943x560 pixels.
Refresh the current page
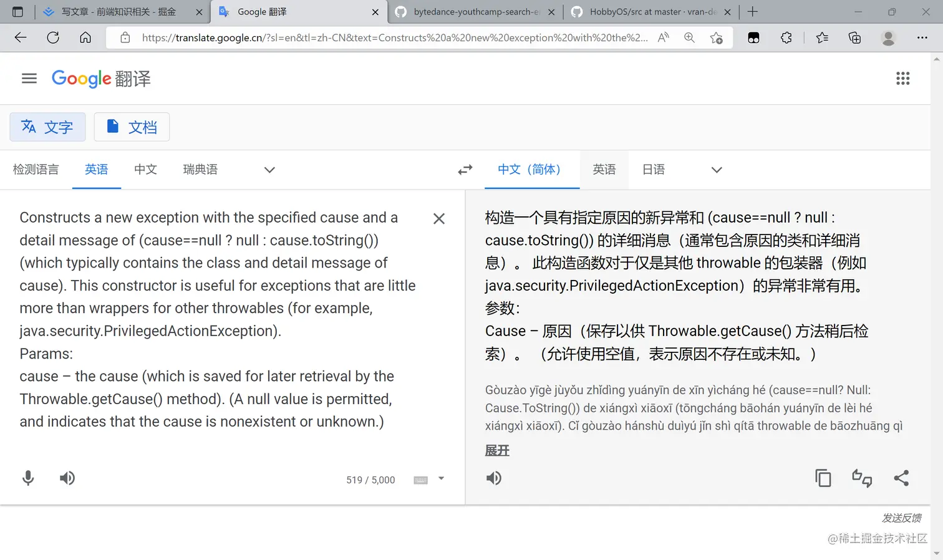tap(53, 37)
